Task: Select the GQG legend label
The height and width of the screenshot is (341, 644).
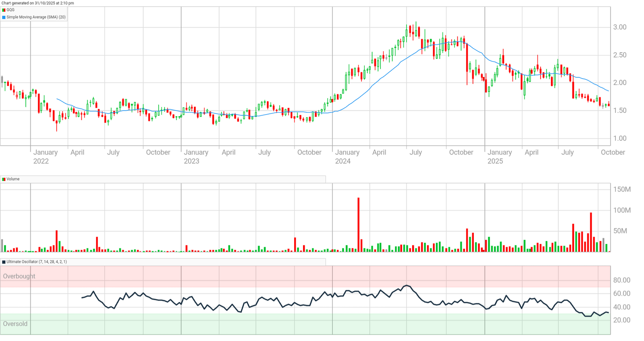Action: (10, 10)
